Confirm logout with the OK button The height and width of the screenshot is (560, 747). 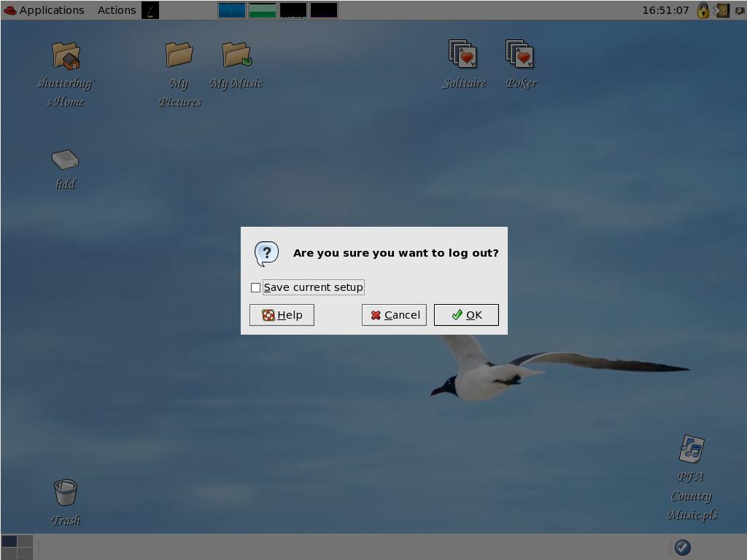(466, 315)
